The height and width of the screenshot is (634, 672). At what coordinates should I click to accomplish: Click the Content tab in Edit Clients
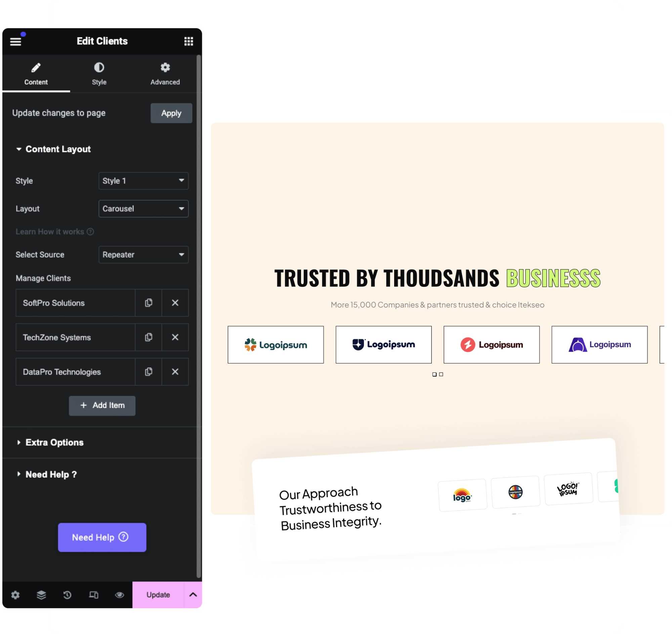click(x=36, y=73)
